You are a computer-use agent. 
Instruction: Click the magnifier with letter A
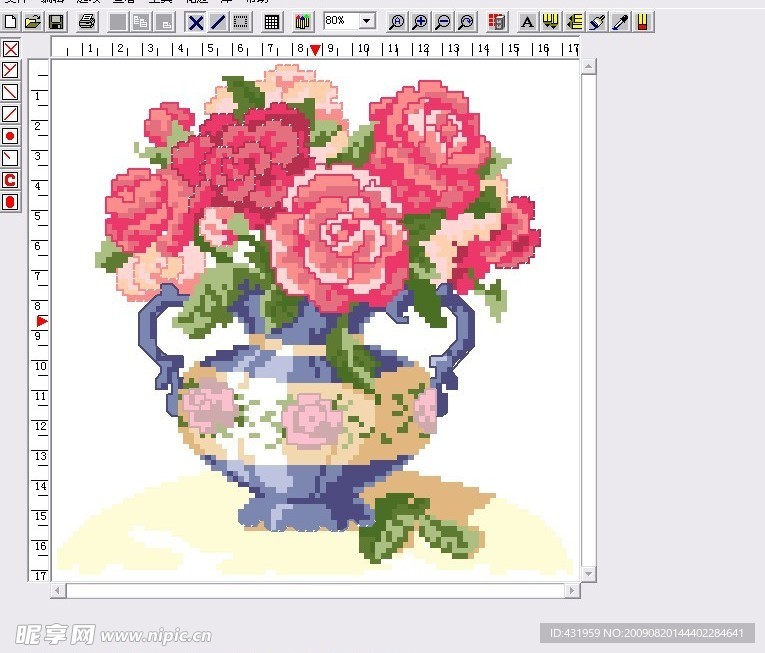(396, 22)
